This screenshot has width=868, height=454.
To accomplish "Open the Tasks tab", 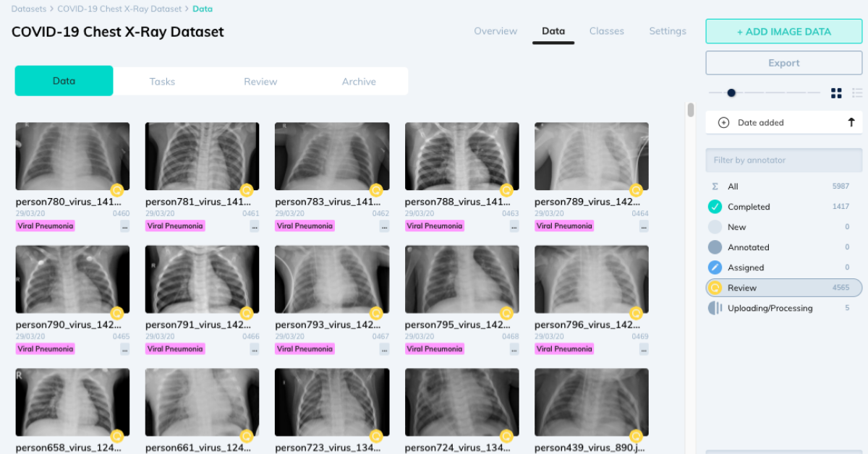I will [162, 81].
